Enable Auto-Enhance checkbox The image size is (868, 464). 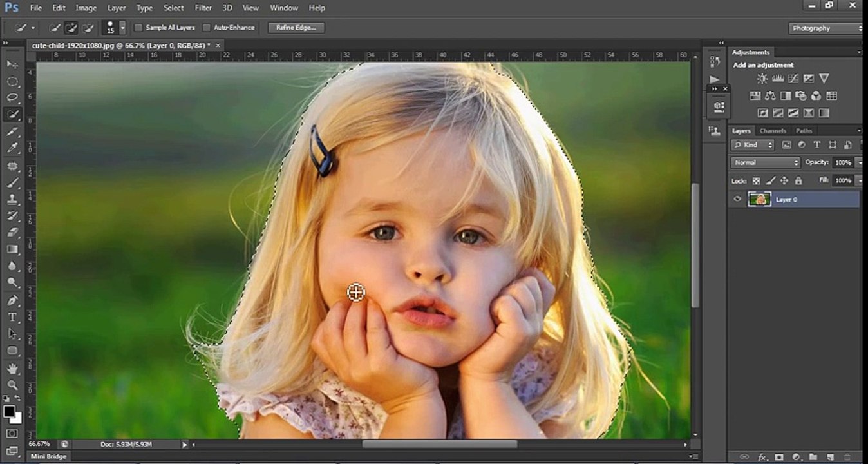coord(206,28)
